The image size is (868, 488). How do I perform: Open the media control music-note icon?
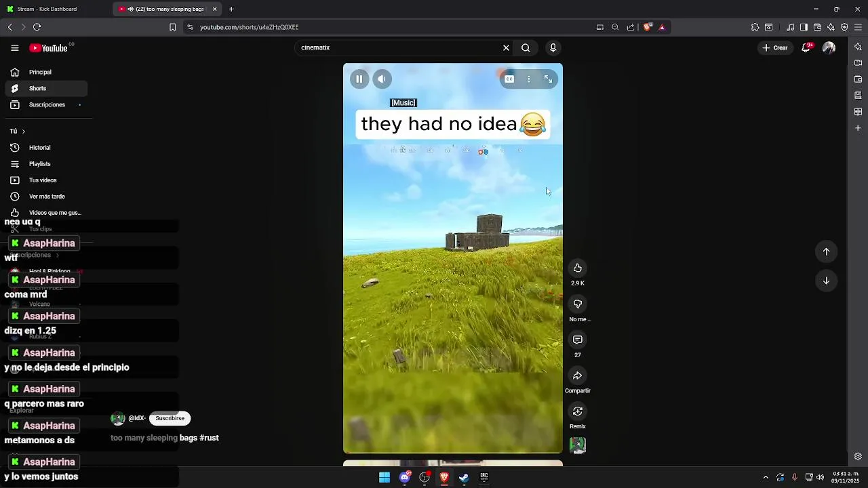click(x=791, y=27)
